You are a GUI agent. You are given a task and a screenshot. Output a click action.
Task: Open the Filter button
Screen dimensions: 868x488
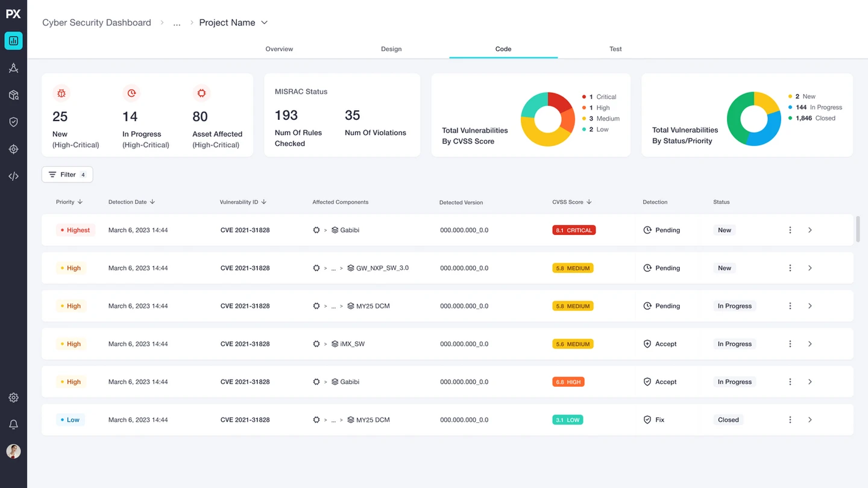(x=68, y=175)
